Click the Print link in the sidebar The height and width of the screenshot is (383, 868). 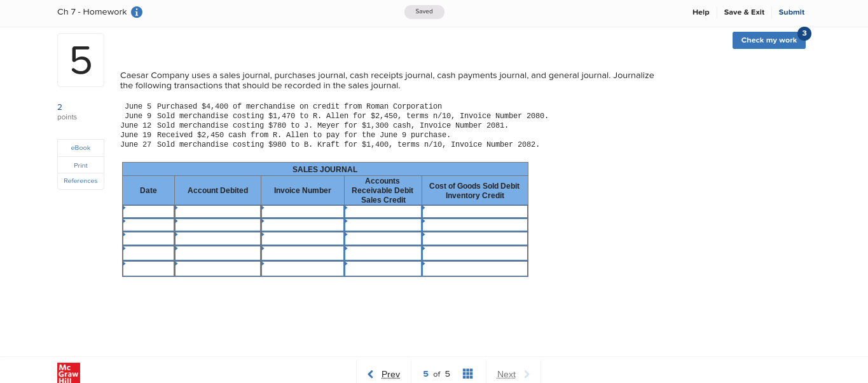(x=80, y=165)
